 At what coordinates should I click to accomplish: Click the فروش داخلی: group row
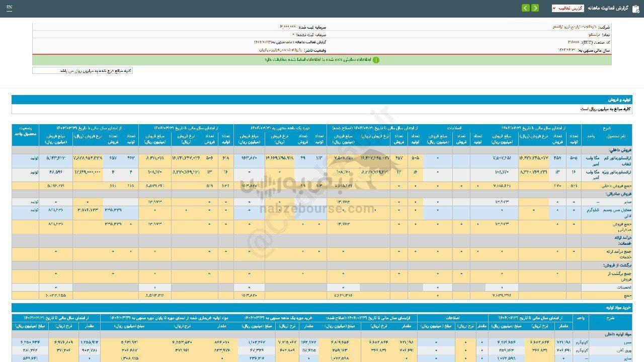pyautogui.click(x=322, y=150)
